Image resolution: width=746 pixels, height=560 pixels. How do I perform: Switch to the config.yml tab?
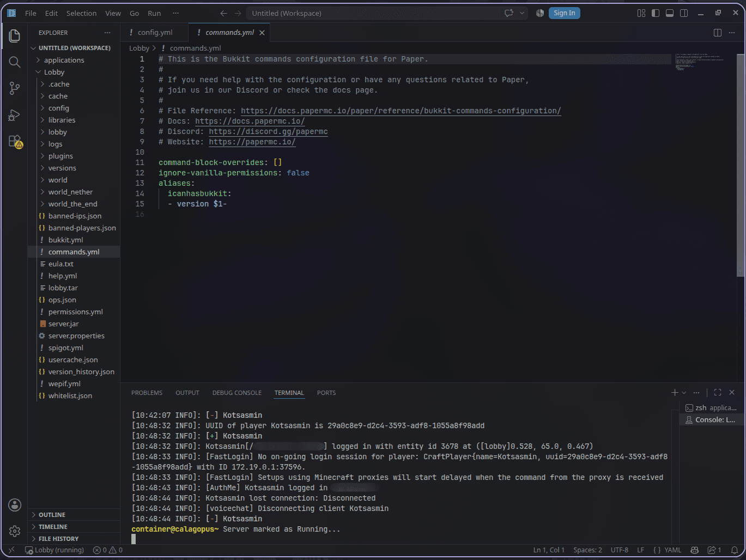155,33
